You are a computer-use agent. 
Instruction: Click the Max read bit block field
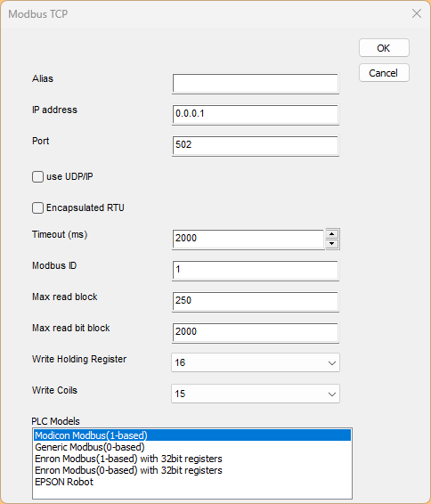256,333
